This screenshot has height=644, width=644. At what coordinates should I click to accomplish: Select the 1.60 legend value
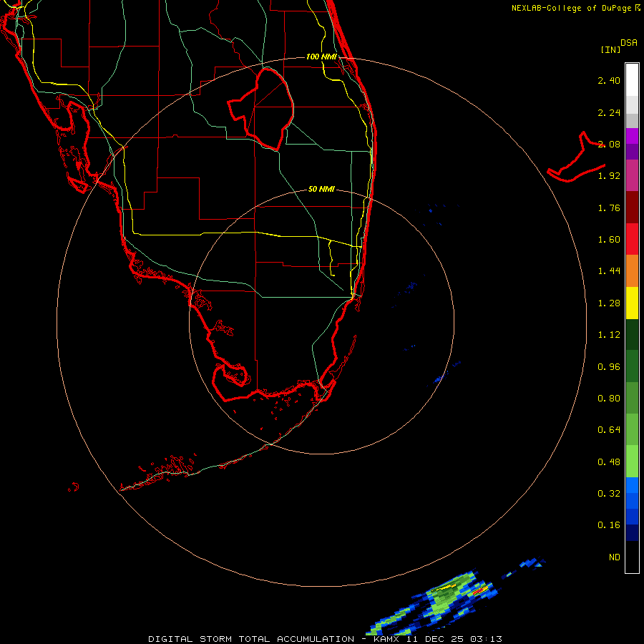609,240
